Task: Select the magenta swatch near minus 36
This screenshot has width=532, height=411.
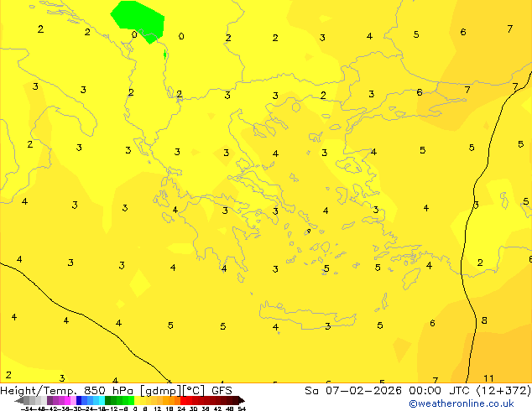Action: (x=67, y=400)
